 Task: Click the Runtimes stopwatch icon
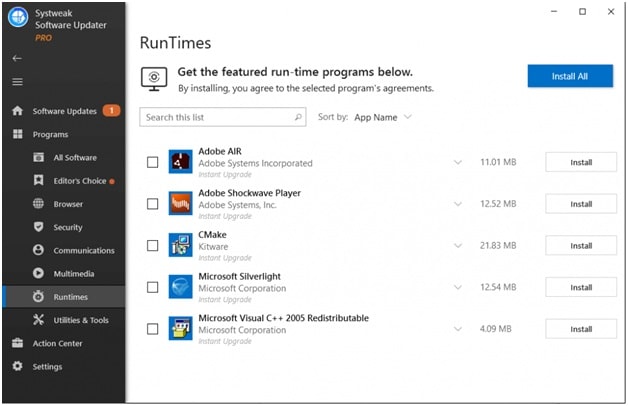tap(38, 296)
